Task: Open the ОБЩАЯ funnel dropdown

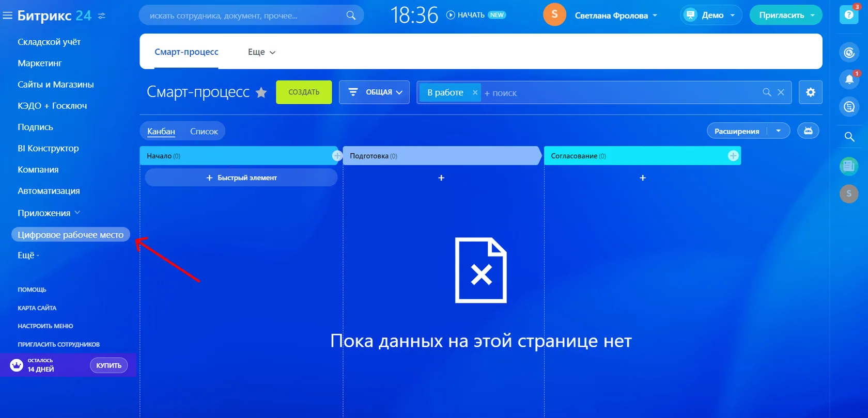Action: point(374,92)
